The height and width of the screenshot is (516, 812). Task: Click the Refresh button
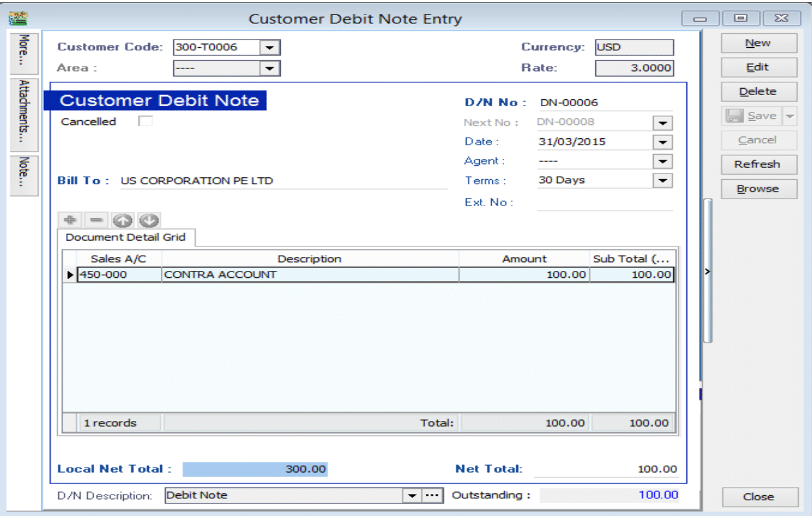(758, 165)
